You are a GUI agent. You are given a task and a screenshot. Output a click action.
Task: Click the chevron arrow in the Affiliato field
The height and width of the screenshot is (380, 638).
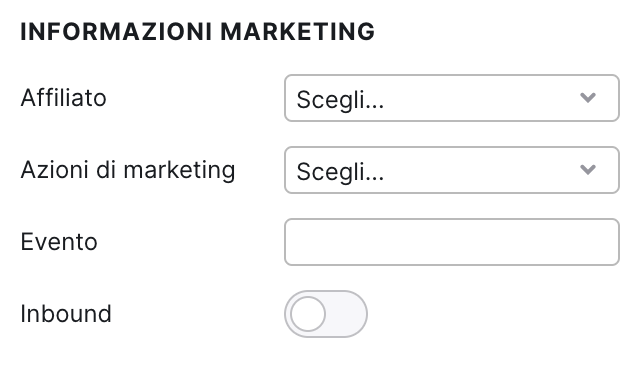(588, 98)
